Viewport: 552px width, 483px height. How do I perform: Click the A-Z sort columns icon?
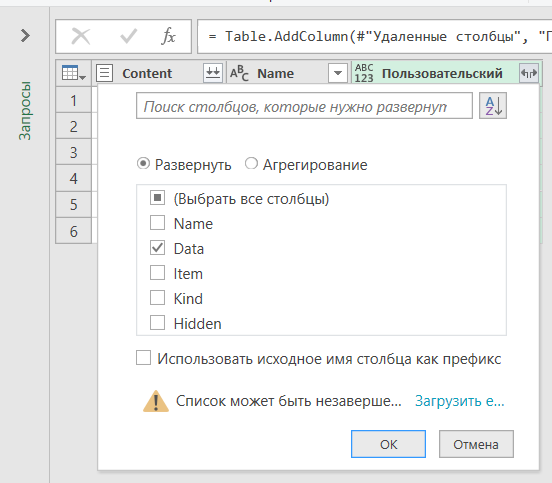[x=493, y=106]
